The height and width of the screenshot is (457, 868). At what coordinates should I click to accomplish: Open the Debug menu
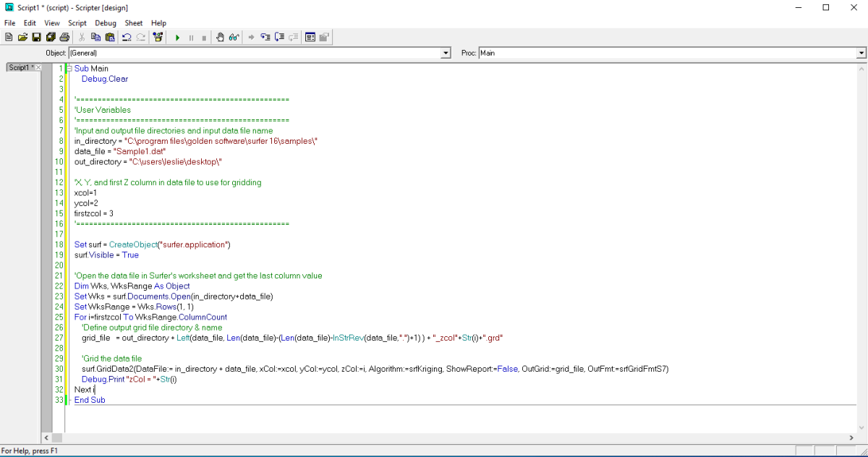105,22
